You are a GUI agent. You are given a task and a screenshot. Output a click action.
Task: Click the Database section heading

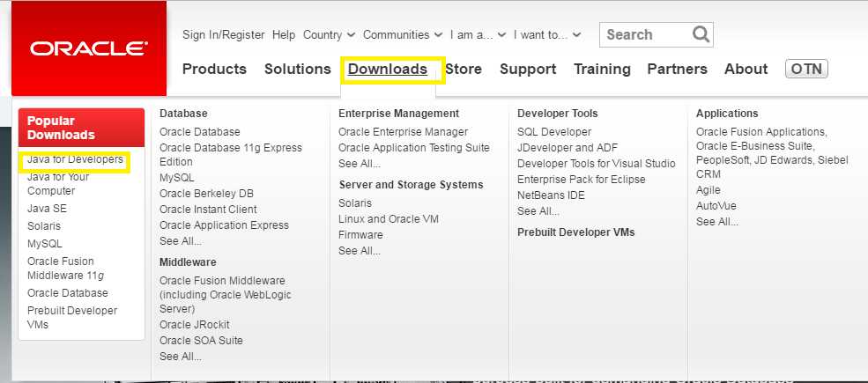click(x=183, y=114)
